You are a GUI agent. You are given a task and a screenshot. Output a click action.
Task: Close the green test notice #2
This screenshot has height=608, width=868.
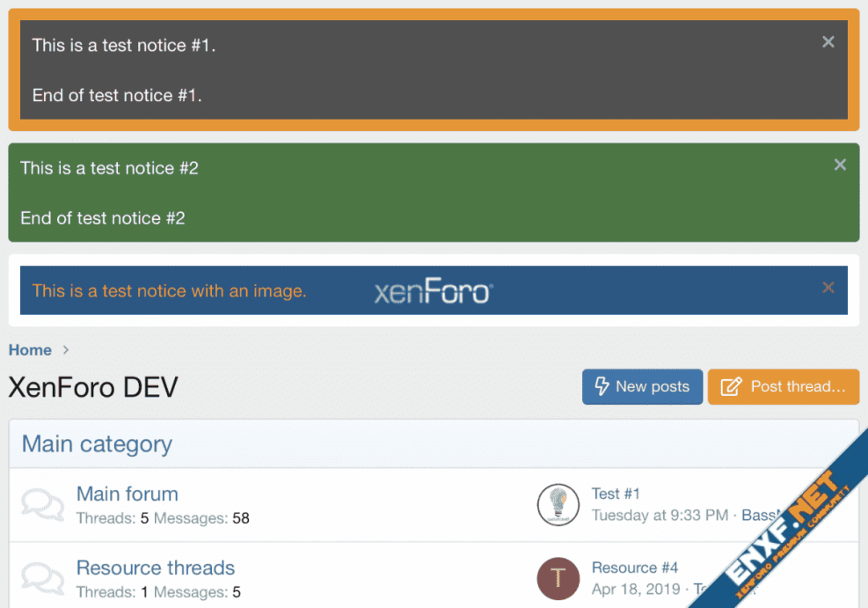[x=840, y=165]
